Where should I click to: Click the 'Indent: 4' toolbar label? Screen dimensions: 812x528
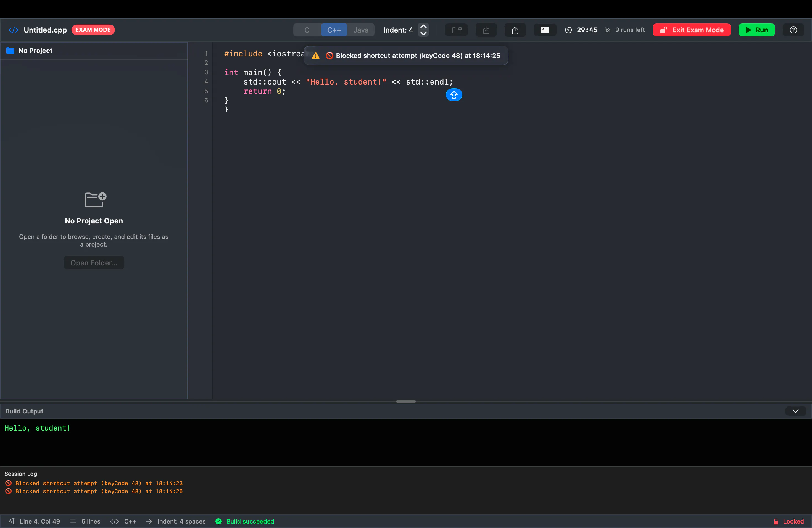[398, 30]
